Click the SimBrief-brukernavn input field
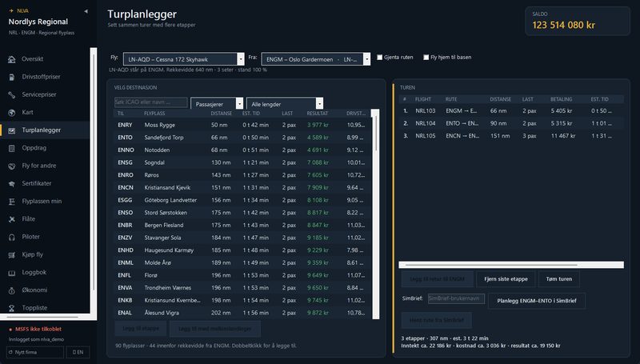 456,298
